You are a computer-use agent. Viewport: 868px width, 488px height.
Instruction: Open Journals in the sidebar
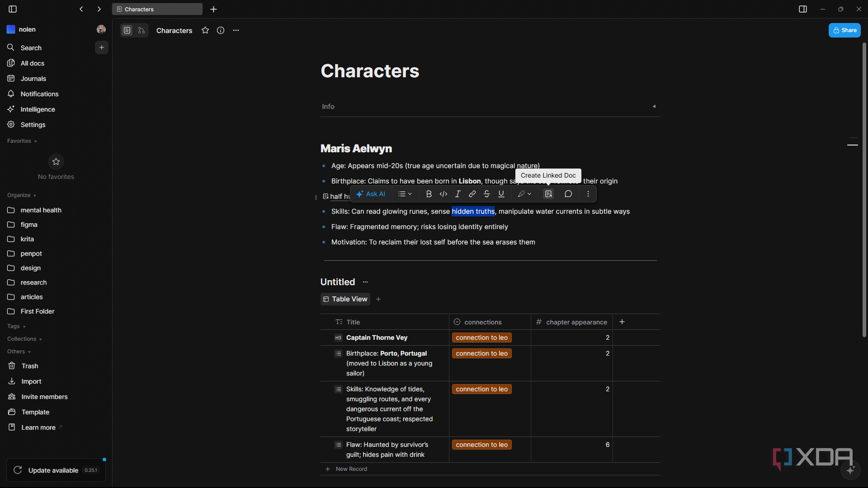coord(56,79)
